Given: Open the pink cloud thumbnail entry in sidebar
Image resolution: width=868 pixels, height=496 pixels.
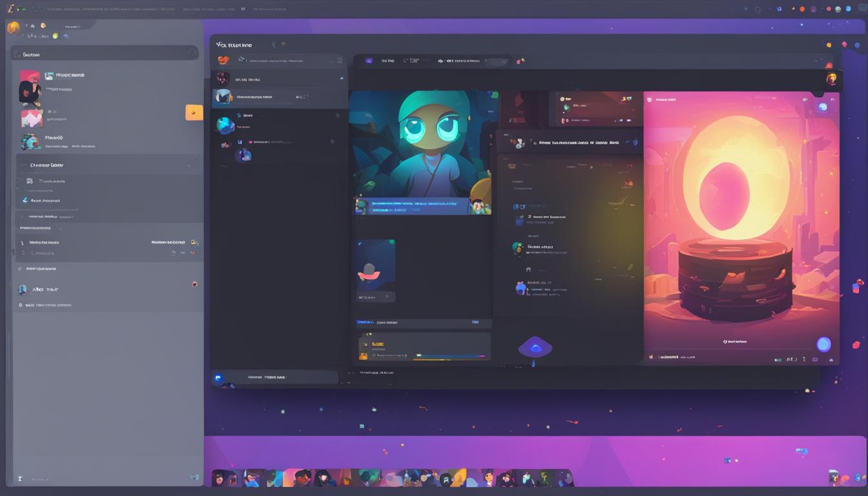Looking at the screenshot, I should click(32, 119).
